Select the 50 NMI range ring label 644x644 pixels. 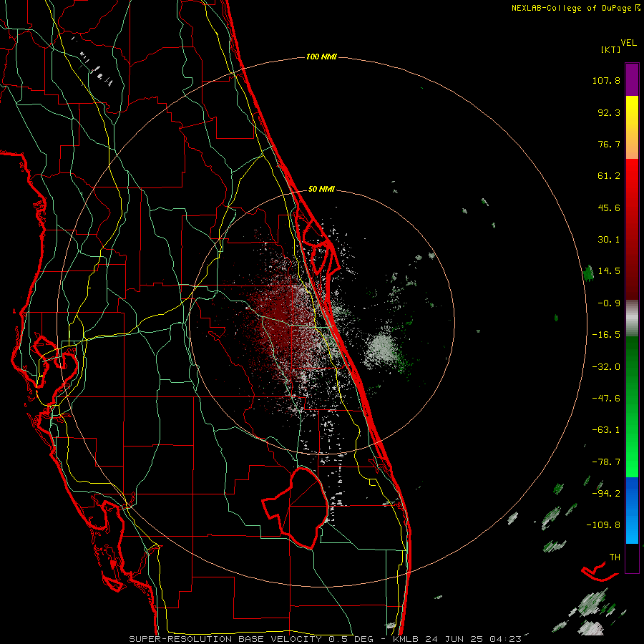pyautogui.click(x=321, y=190)
